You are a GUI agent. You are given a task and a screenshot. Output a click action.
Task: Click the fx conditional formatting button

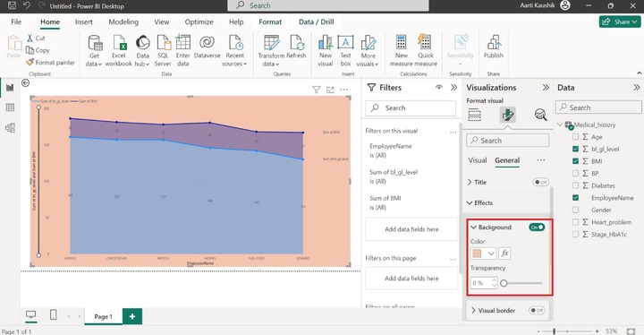pyautogui.click(x=504, y=253)
